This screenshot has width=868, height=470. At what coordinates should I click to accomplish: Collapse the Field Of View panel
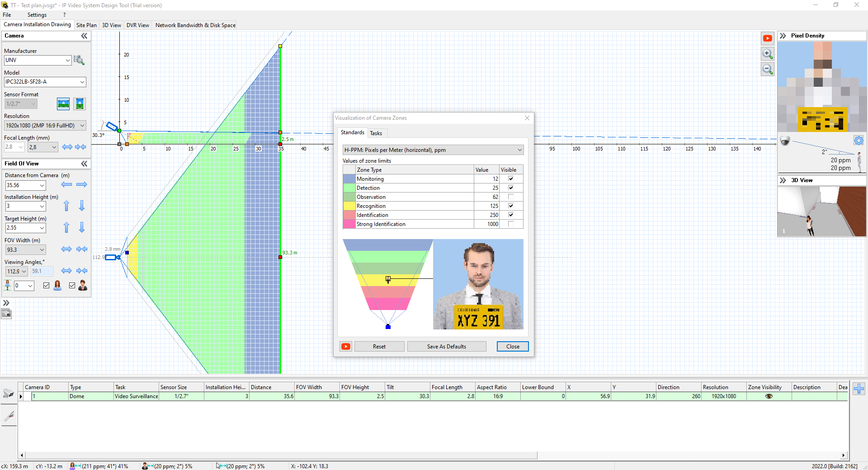(84, 164)
